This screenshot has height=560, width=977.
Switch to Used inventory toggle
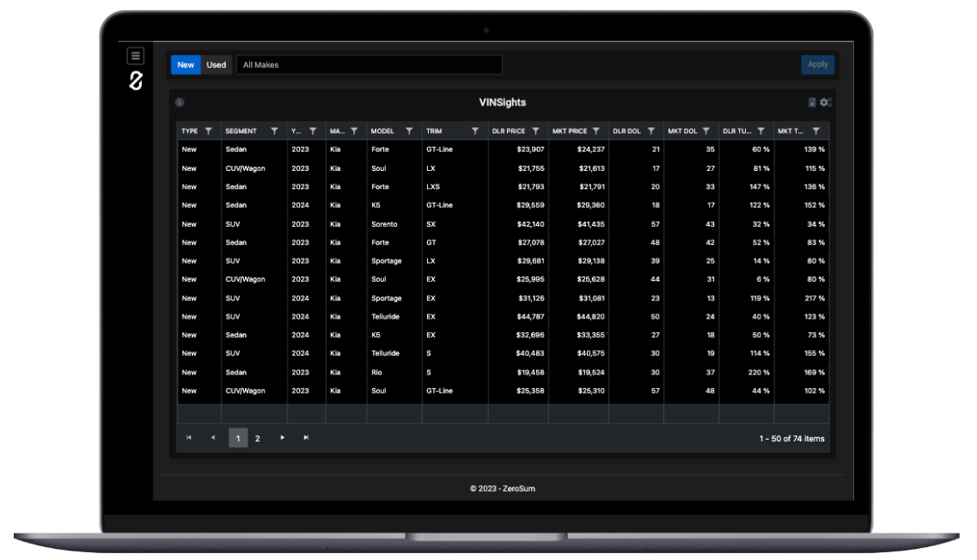tap(217, 64)
